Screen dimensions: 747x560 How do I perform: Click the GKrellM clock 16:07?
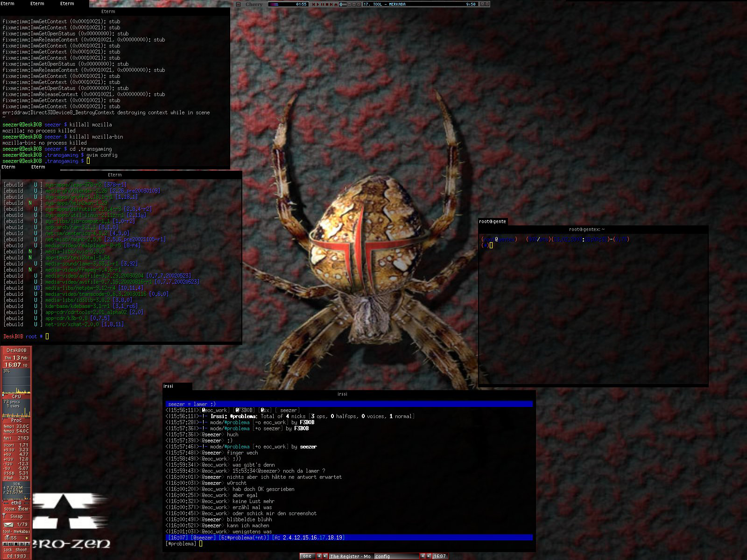click(13, 365)
